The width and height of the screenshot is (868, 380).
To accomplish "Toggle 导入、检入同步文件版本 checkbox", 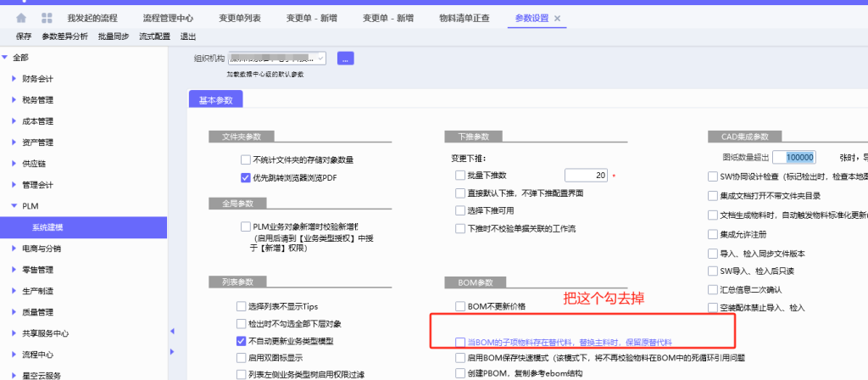I will (x=712, y=254).
